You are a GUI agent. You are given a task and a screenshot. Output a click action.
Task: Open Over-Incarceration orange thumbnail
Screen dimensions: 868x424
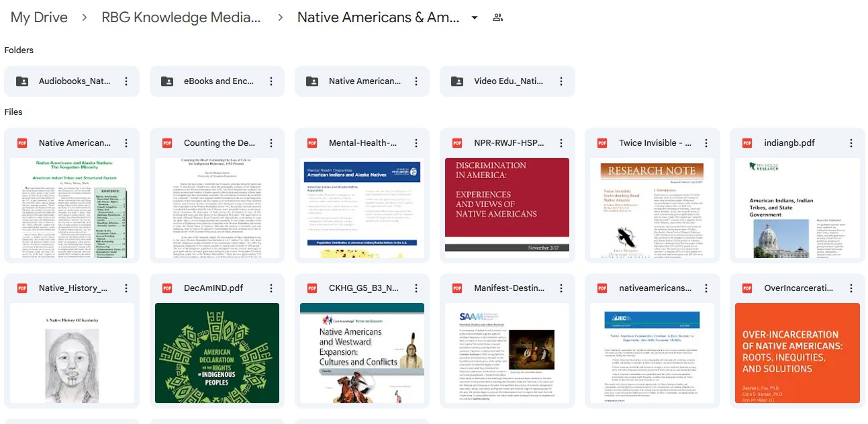(797, 353)
